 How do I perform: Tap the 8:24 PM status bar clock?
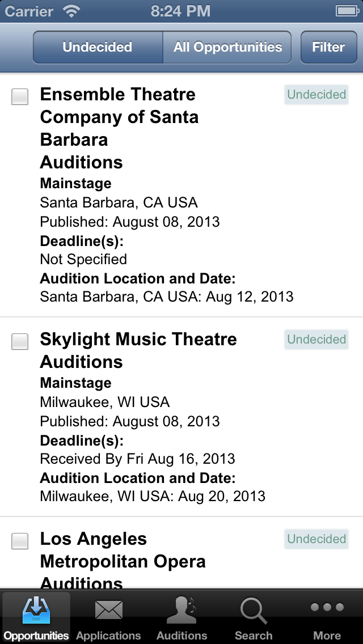[181, 11]
